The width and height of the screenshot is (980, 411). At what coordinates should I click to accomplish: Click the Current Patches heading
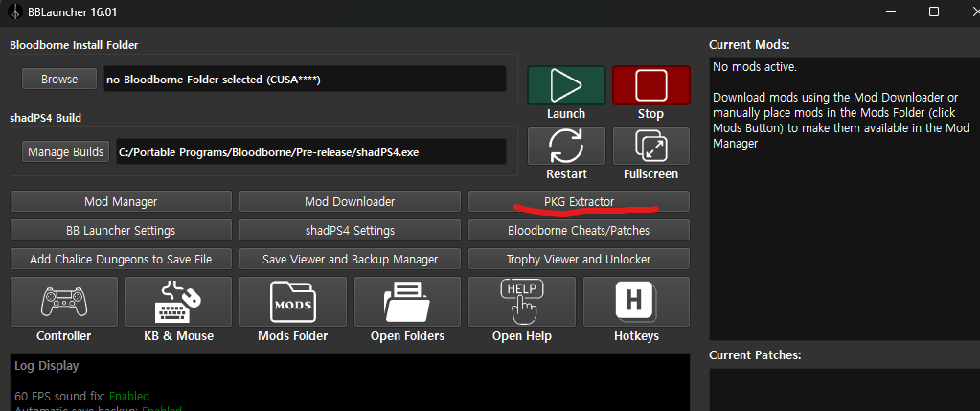[x=755, y=354]
